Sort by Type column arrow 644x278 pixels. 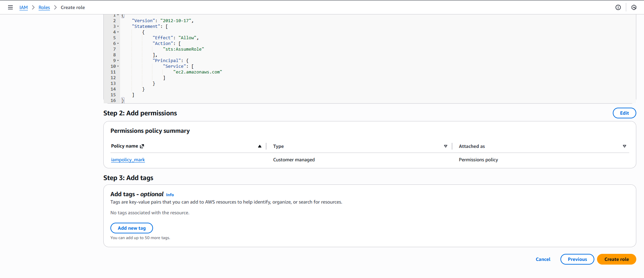(446, 146)
